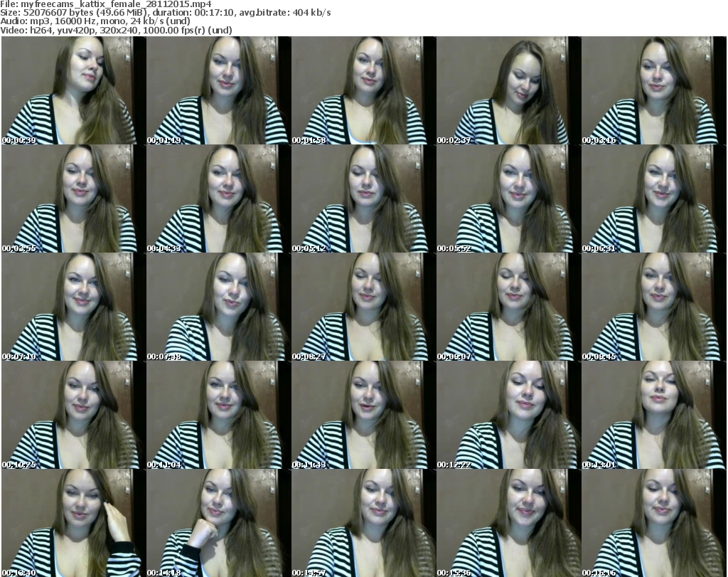This screenshot has width=728, height=577.
Task: Select the frame stamped 00:10:25
Action: [73, 415]
